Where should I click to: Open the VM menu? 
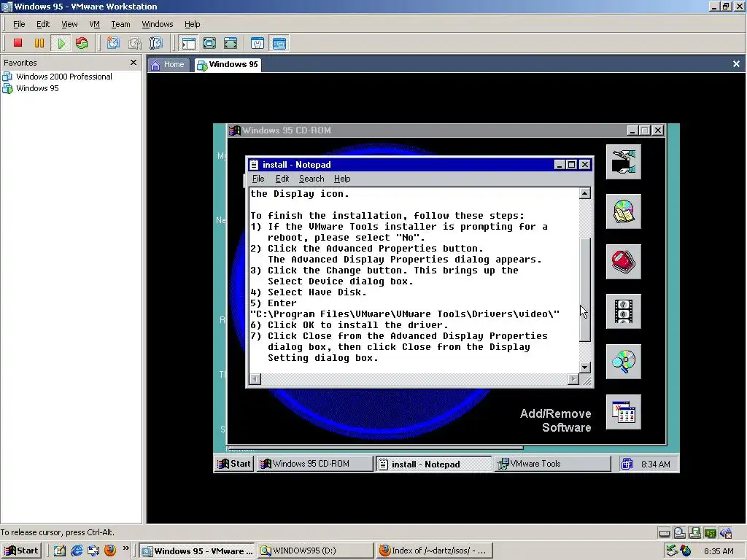94,24
